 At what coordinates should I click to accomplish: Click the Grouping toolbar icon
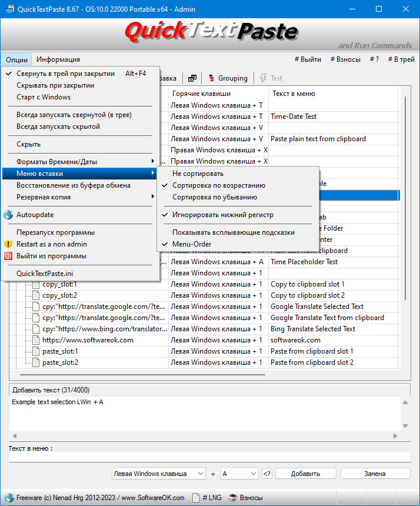(x=211, y=78)
